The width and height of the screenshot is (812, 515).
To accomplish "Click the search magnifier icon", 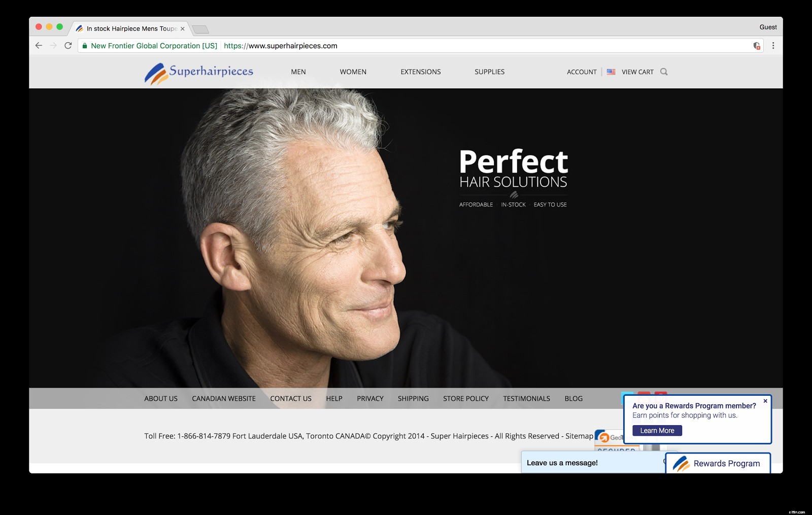I will pos(664,72).
